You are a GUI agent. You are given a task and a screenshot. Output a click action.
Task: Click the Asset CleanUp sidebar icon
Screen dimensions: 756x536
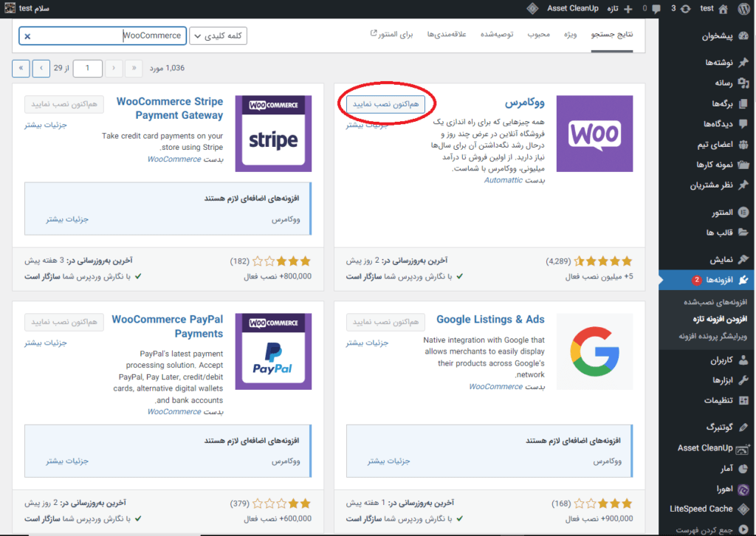[743, 449]
